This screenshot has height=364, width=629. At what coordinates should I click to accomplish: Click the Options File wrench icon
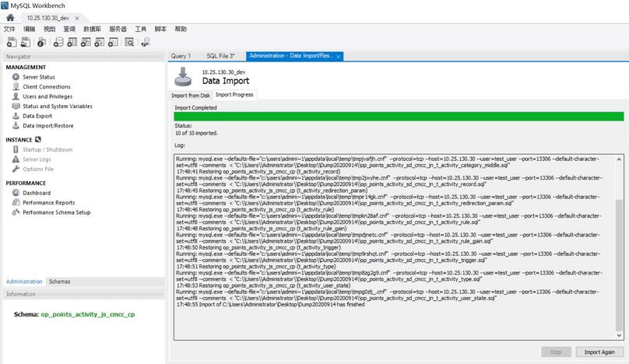(x=16, y=169)
